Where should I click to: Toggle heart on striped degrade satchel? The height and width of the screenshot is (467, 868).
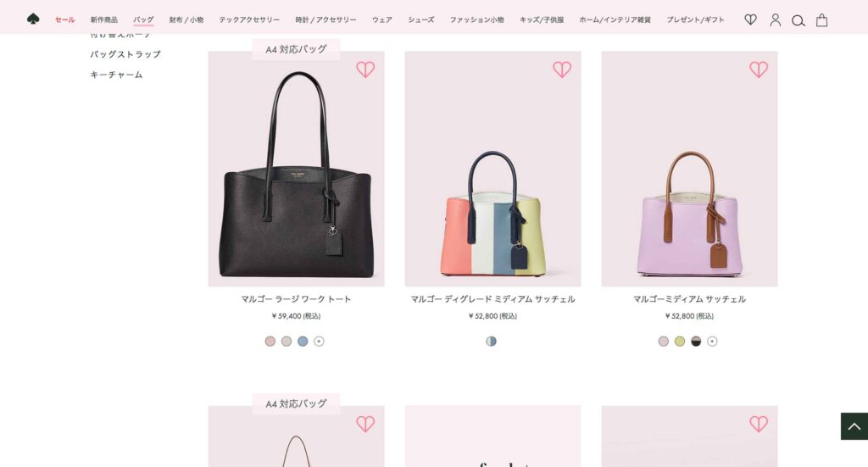(562, 69)
